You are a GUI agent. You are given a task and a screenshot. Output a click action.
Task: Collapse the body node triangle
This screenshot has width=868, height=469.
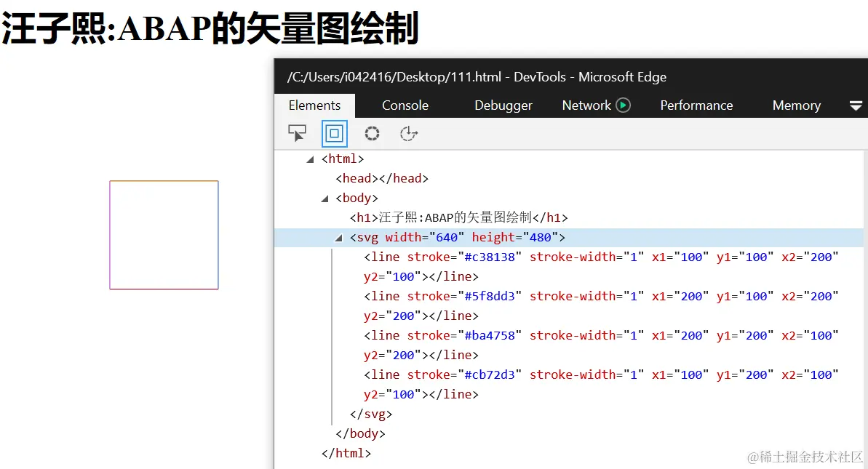[324, 199]
